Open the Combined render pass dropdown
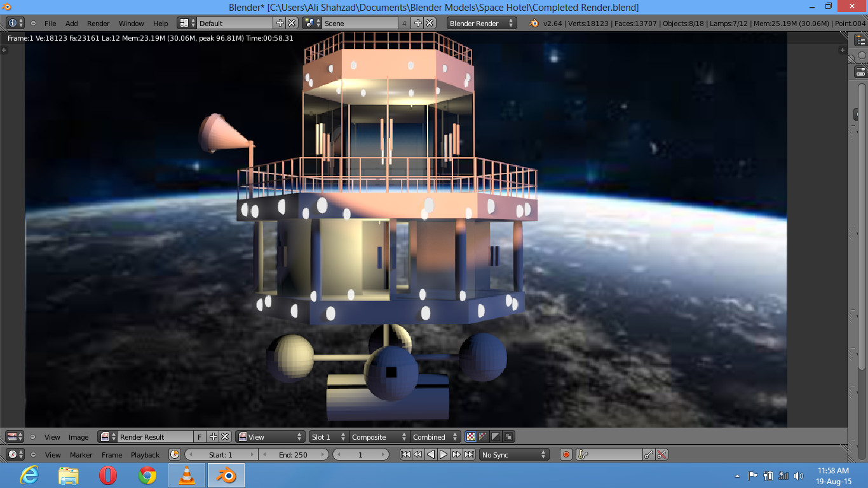 435,437
